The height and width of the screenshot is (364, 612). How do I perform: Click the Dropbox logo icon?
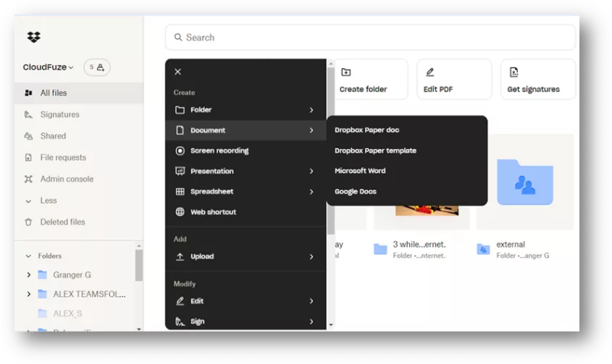[34, 37]
